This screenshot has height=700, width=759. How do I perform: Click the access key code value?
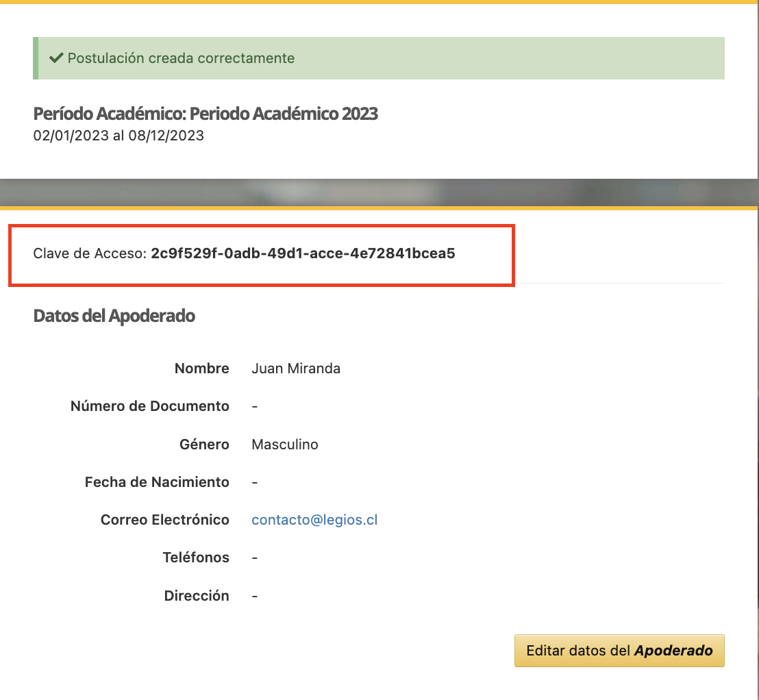303,254
